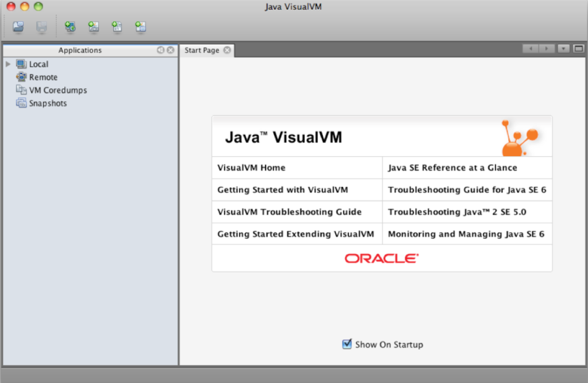Viewport: 588px width, 383px height.
Task: Open VisualVM Troubleshooting Guide link
Action: [x=289, y=212]
